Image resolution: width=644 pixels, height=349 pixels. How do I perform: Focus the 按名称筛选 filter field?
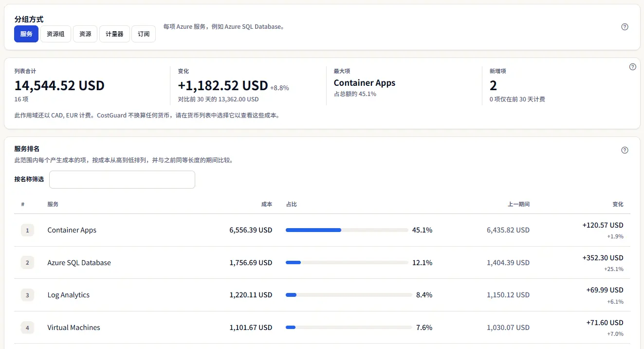click(122, 179)
